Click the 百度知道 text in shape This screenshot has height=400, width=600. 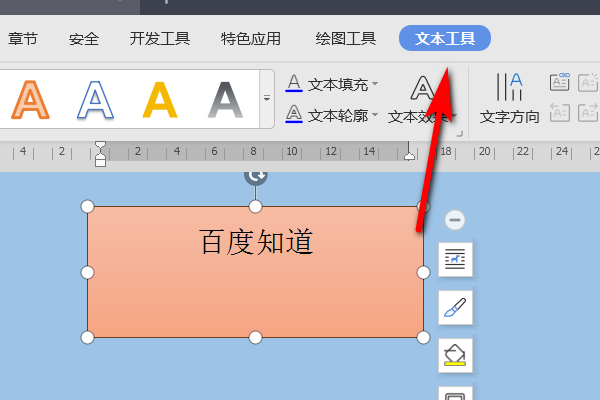[x=256, y=242]
